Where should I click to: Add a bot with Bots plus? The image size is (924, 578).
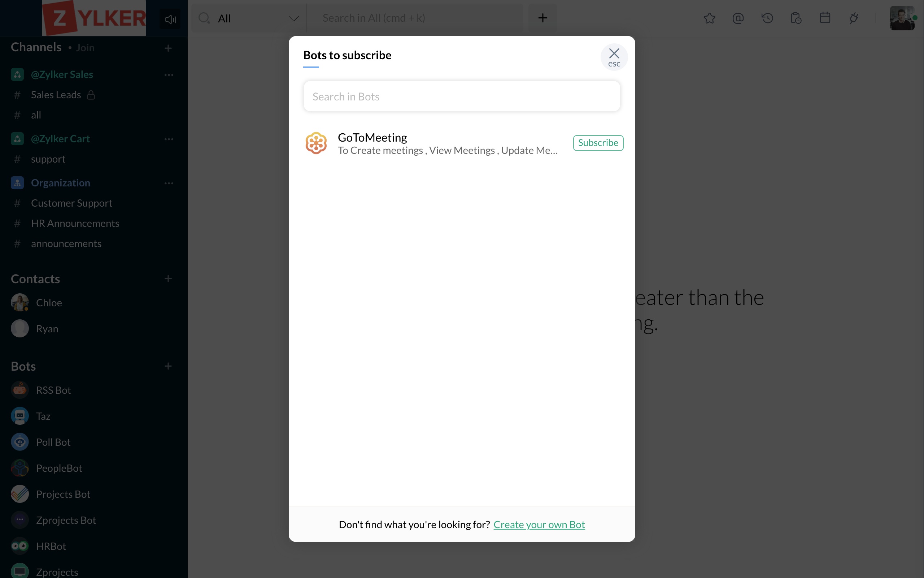[x=168, y=366]
